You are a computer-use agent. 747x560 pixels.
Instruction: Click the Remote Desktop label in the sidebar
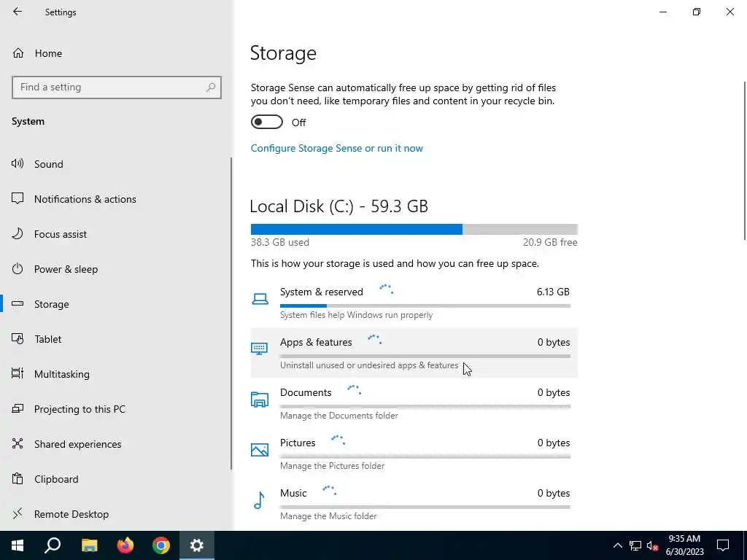(71, 514)
